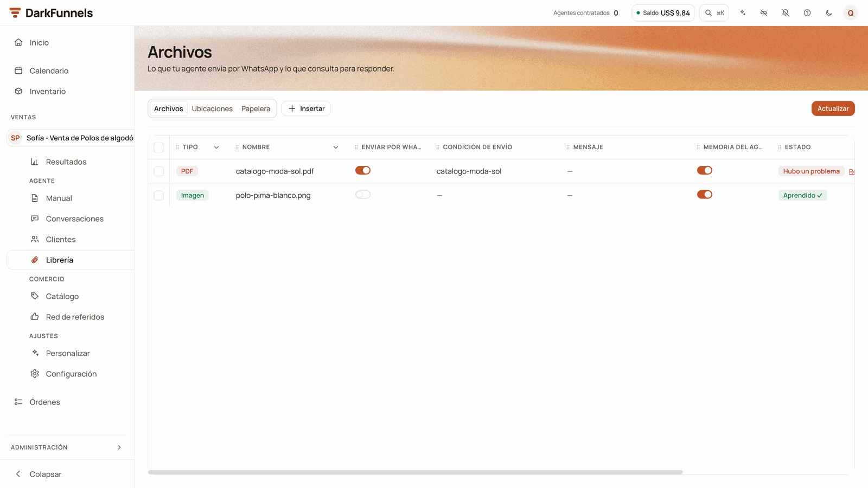Open Librería in the sidebar
868x488 pixels.
click(71, 260)
